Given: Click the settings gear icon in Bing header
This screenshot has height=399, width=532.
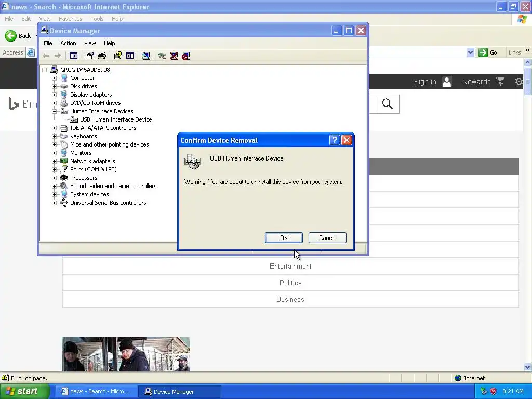Looking at the screenshot, I should 519,82.
